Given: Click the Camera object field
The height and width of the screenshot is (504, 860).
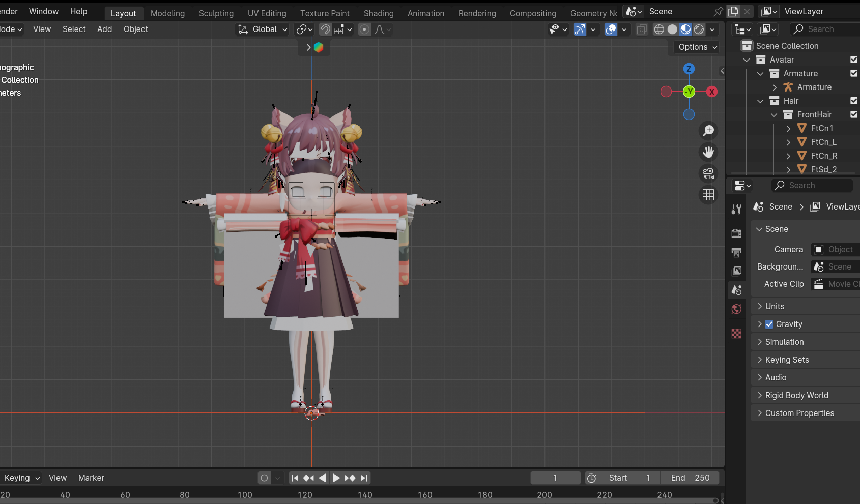Looking at the screenshot, I should pyautogui.click(x=835, y=249).
